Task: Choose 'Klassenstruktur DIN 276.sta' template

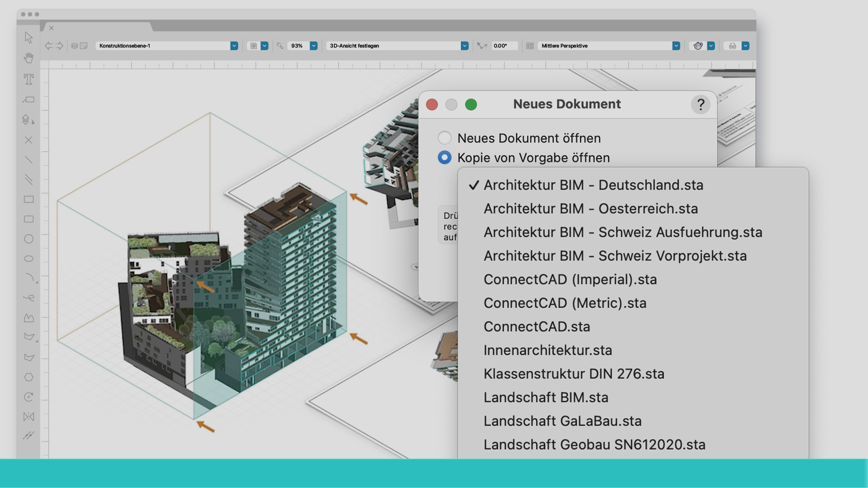Action: point(633,374)
